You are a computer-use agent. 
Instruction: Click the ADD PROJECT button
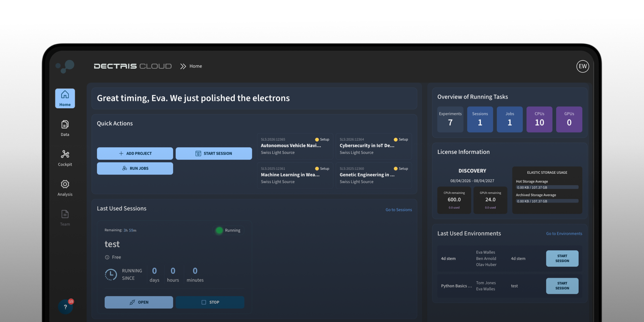tap(135, 154)
